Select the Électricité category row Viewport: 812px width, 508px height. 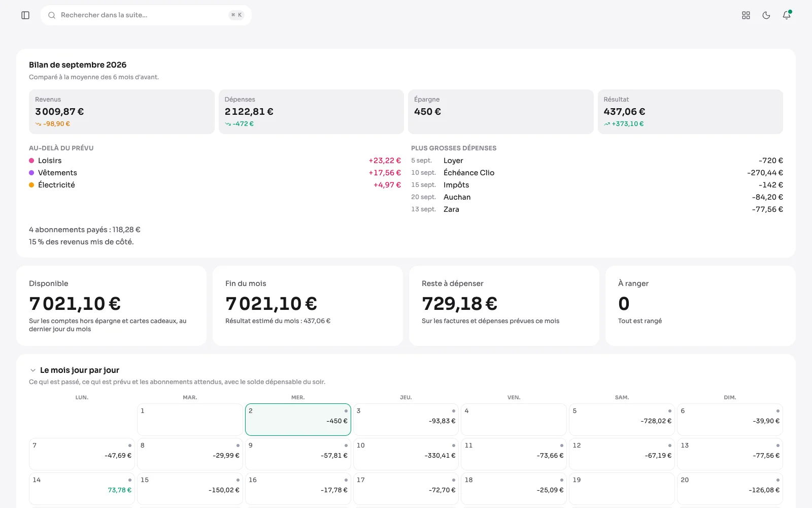(x=215, y=185)
